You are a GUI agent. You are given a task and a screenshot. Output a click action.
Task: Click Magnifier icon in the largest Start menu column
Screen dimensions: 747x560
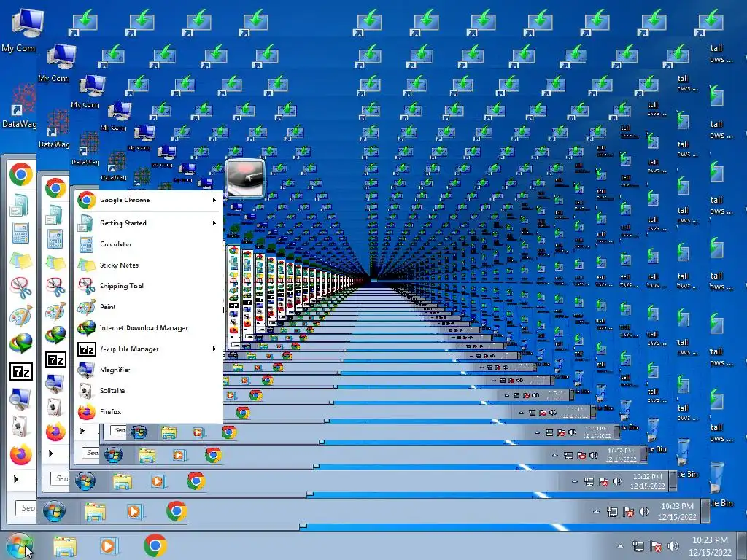pos(20,399)
